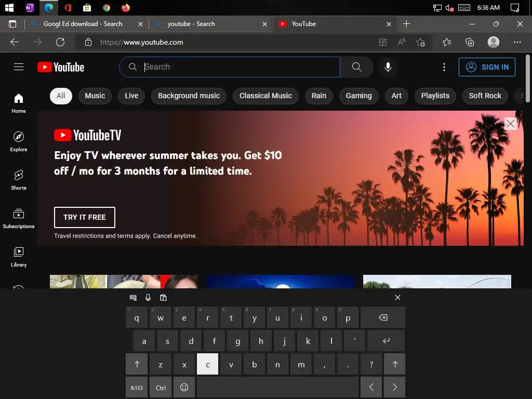Open Explore in the sidebar
This screenshot has height=399, width=532.
19,141
